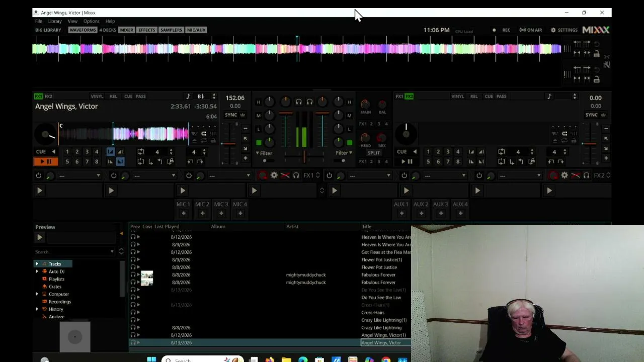Open the left mixer Filter dropdown
Viewport: 644px width, 362px height.
click(x=264, y=153)
